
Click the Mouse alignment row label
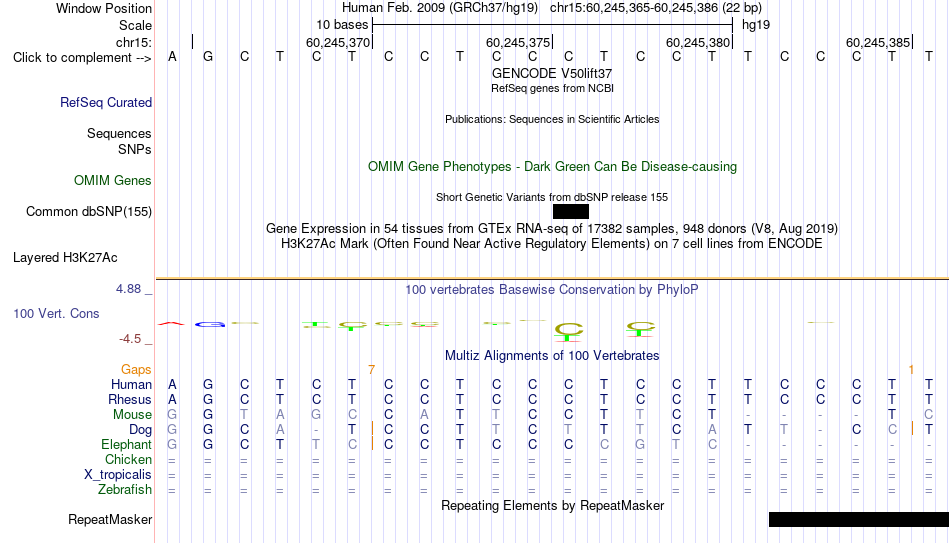132,415
